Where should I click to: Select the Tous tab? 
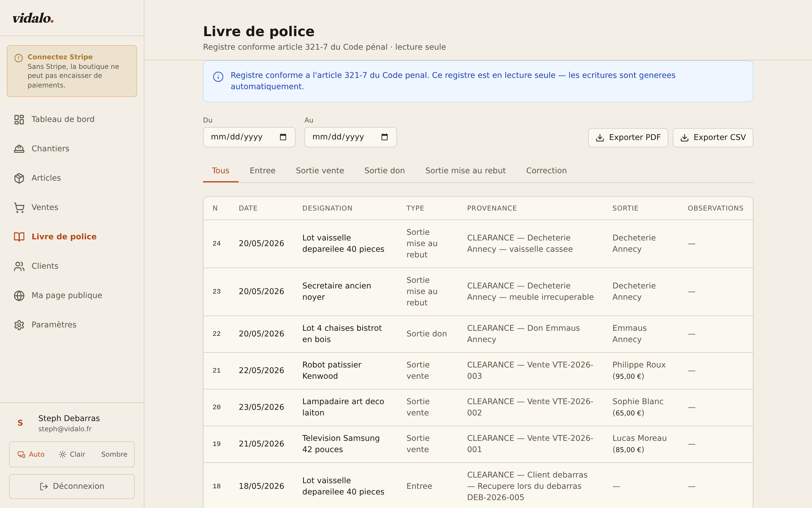[x=220, y=171]
